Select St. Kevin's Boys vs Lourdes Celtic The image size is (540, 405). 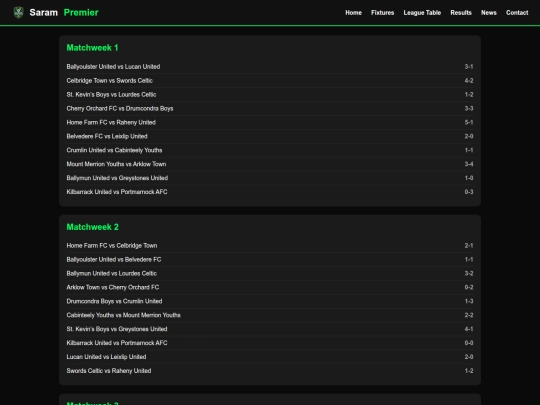pyautogui.click(x=270, y=94)
